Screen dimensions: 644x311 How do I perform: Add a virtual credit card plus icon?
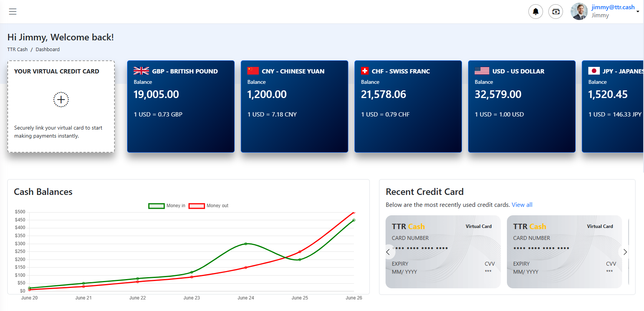tap(61, 100)
